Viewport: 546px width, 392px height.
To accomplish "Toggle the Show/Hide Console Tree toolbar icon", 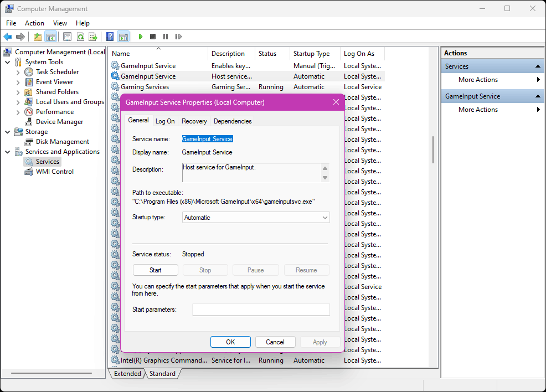I will point(51,37).
